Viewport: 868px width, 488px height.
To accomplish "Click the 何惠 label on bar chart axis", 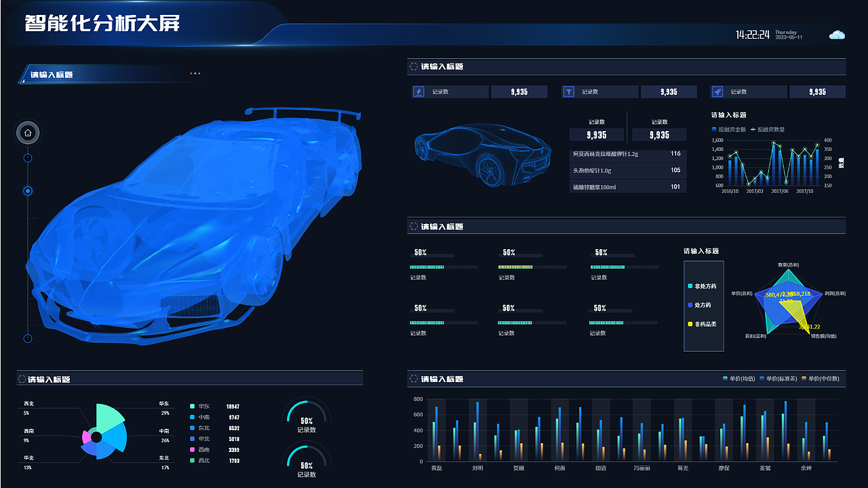I will [559, 468].
